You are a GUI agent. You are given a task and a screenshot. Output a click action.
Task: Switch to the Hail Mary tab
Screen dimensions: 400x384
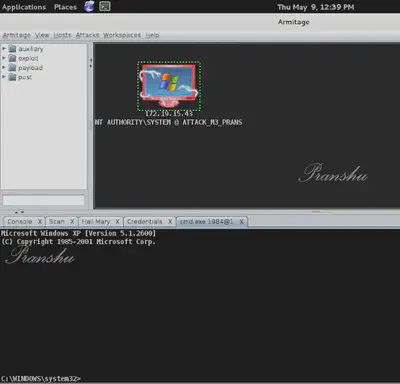pyautogui.click(x=96, y=221)
